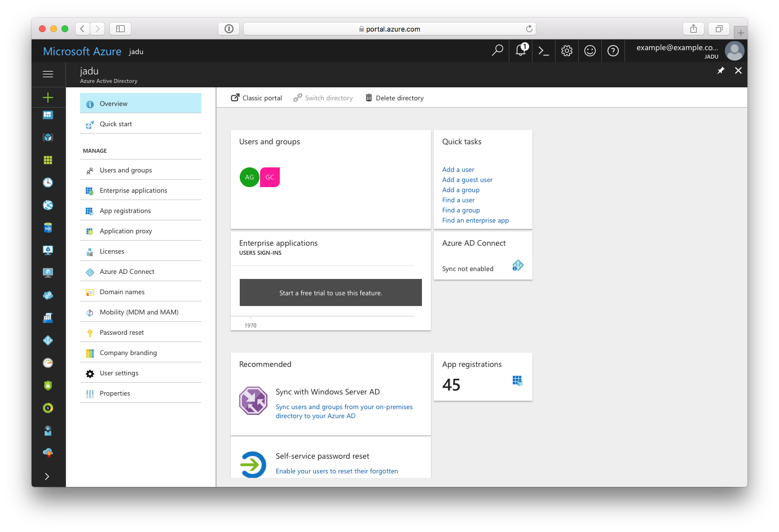This screenshot has height=532, width=779.
Task: Select Quick start in the directory menu
Action: (x=140, y=124)
